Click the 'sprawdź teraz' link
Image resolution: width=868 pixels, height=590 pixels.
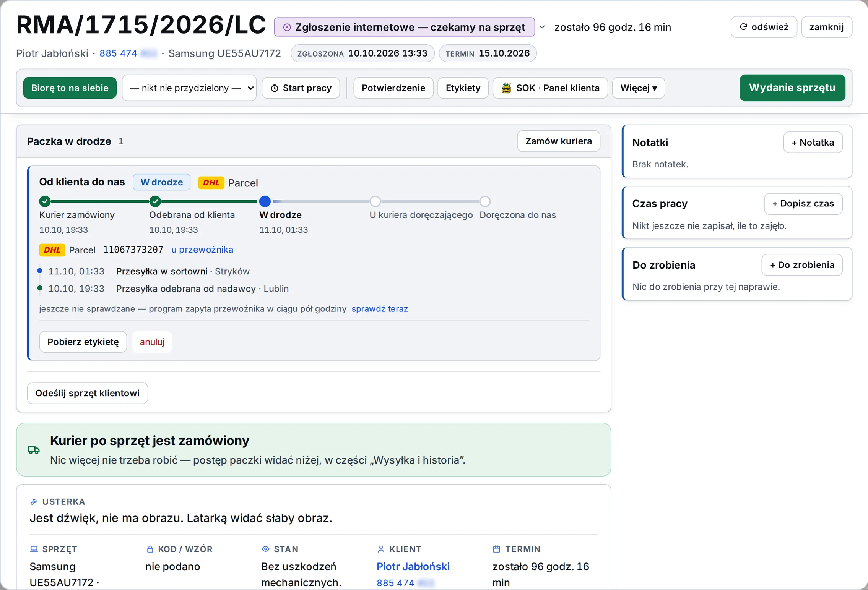pos(380,309)
